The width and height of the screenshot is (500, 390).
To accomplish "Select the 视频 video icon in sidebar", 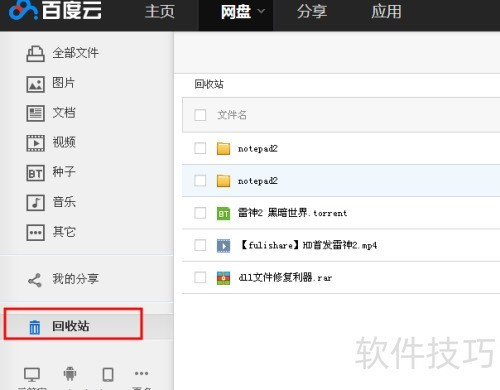I will pyautogui.click(x=35, y=143).
